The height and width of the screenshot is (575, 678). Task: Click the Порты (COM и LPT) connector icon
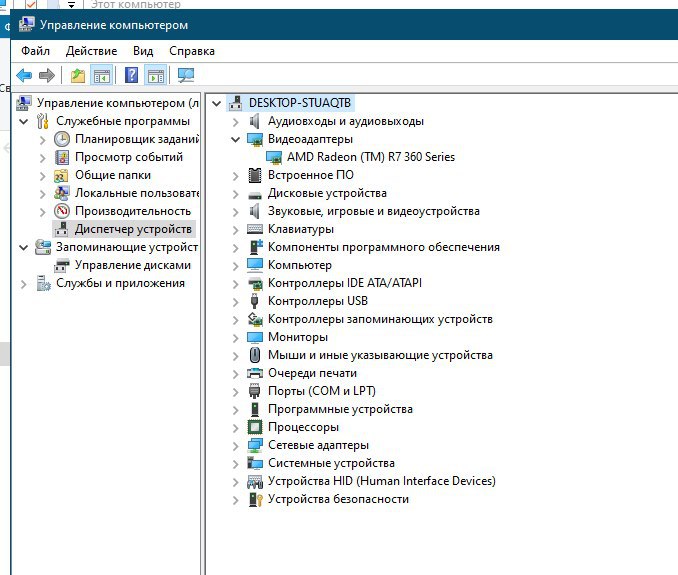(255, 391)
